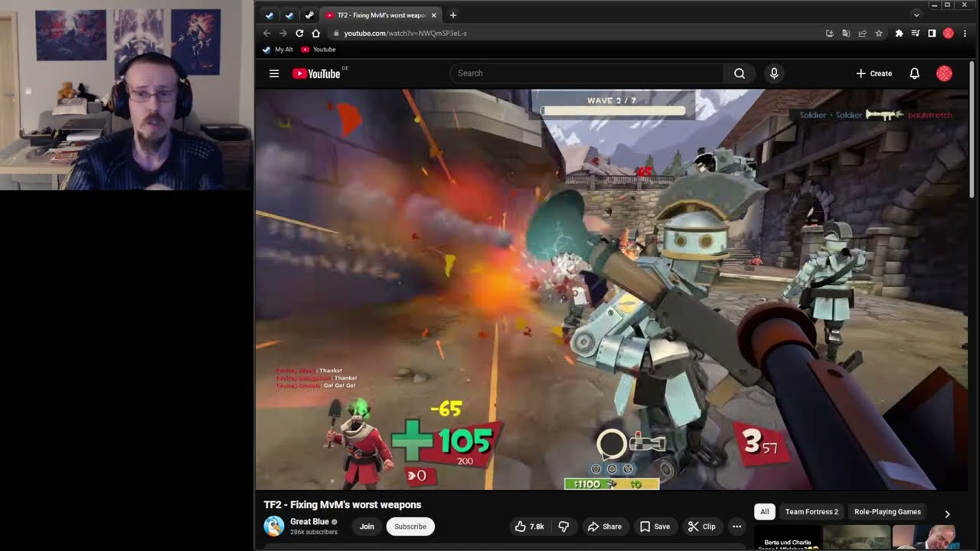Switch to the third pinned Steam tab
This screenshot has height=551, width=980.
(x=309, y=15)
